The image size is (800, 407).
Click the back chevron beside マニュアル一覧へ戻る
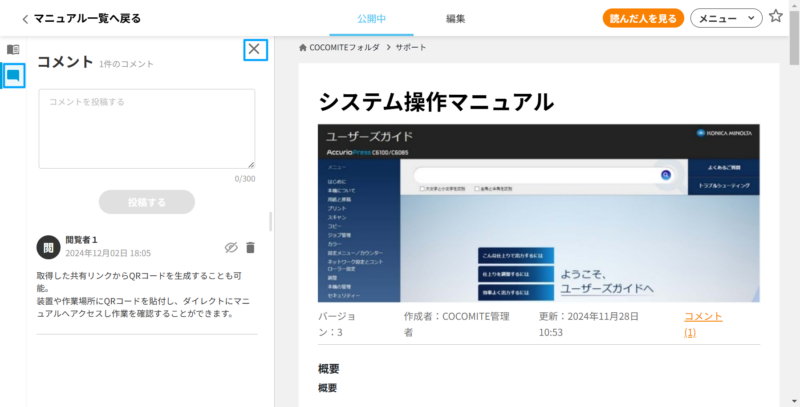tap(25, 19)
